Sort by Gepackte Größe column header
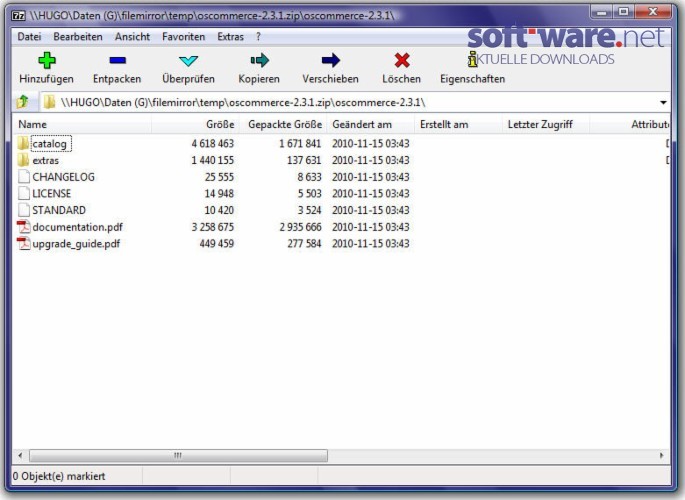Screen dimensions: 685x500 pyautogui.click(x=283, y=124)
